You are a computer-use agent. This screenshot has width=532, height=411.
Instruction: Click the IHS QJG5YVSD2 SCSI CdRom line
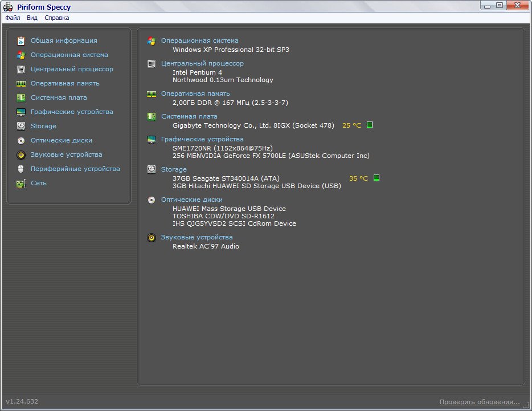tap(234, 223)
